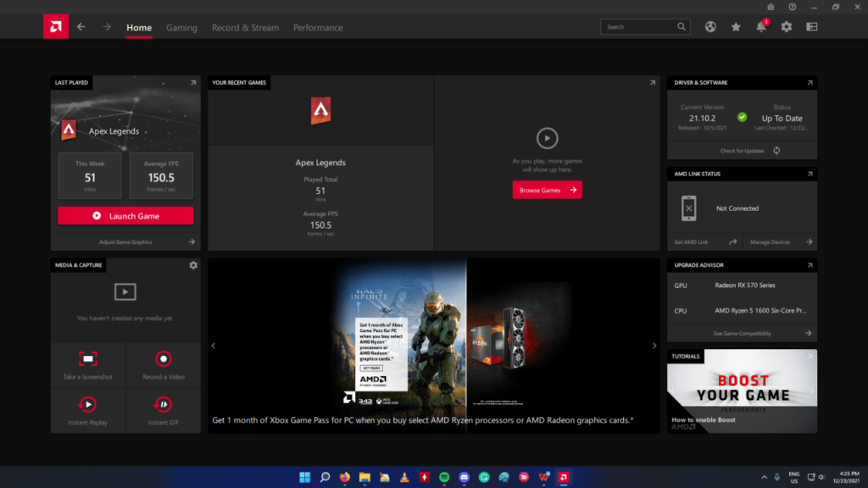The width and height of the screenshot is (868, 488).
Task: Expand the Upgrade Advisor panel
Action: tap(810, 265)
